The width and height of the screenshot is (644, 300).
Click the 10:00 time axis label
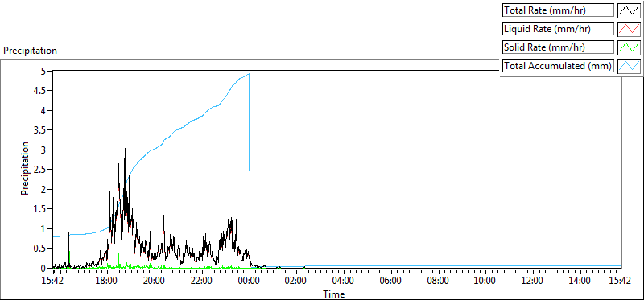(x=485, y=282)
